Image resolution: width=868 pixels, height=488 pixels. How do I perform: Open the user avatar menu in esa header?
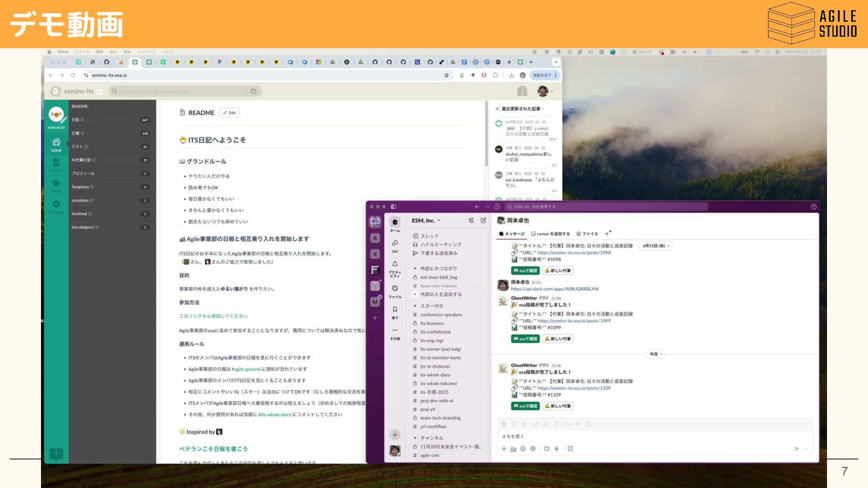(x=545, y=91)
